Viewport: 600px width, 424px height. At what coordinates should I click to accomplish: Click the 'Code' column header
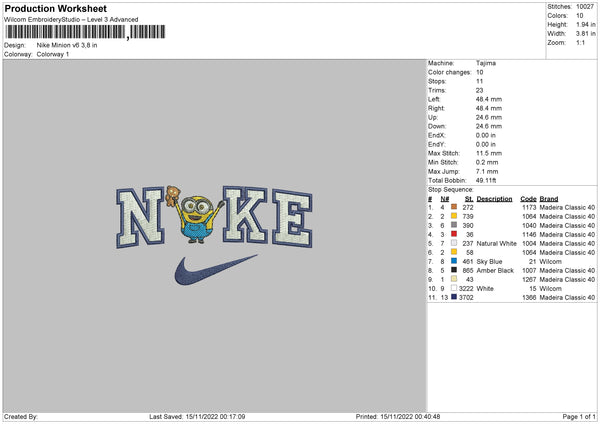[528, 199]
